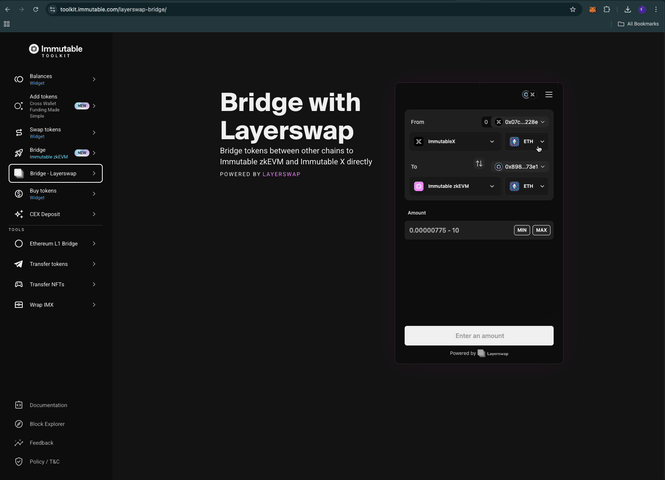Screen dimensions: 665x480
Task: Open Policy / T&C link
Action: pos(45,462)
